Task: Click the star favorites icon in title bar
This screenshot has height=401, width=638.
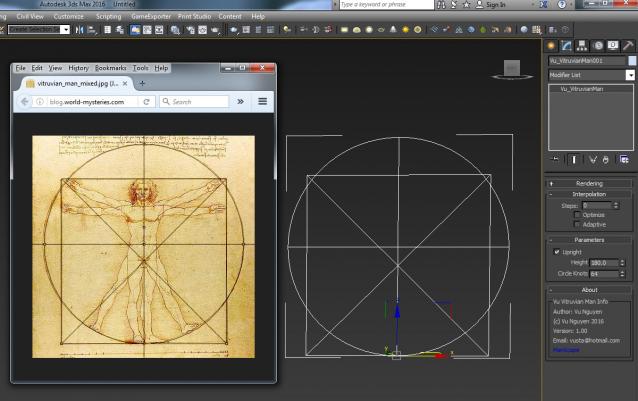Action: [x=466, y=4]
